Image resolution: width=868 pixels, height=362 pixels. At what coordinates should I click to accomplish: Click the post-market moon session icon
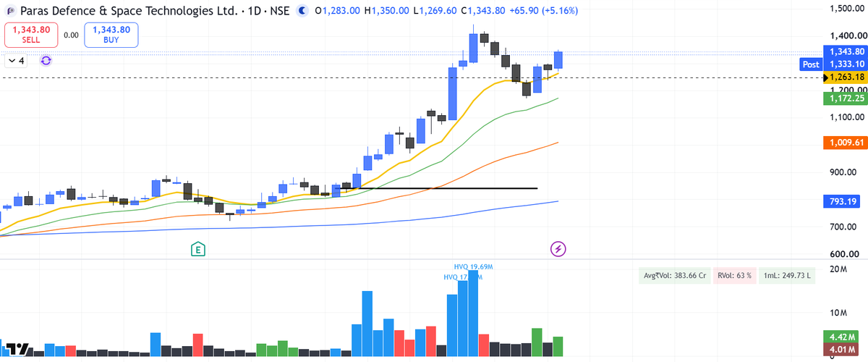tap(303, 12)
